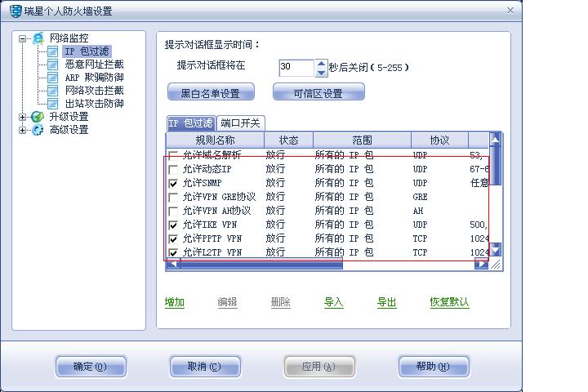Click the 网络监控 globe icon
Viewport: 588px width, 392px height.
click(x=38, y=38)
